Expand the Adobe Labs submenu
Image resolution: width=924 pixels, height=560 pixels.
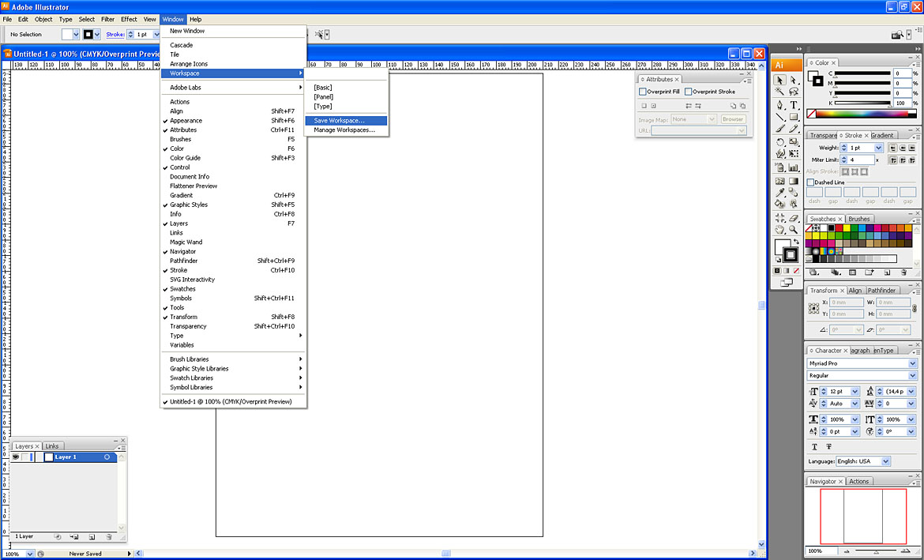pos(233,87)
